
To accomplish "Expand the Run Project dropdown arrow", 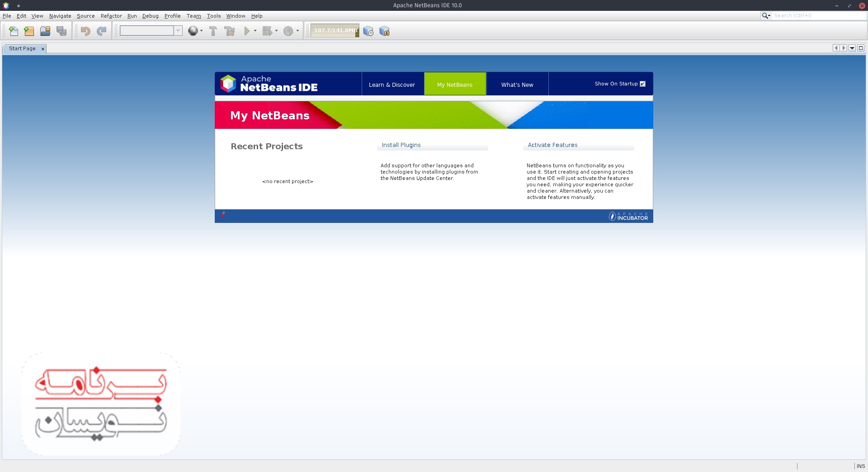I will tap(255, 31).
